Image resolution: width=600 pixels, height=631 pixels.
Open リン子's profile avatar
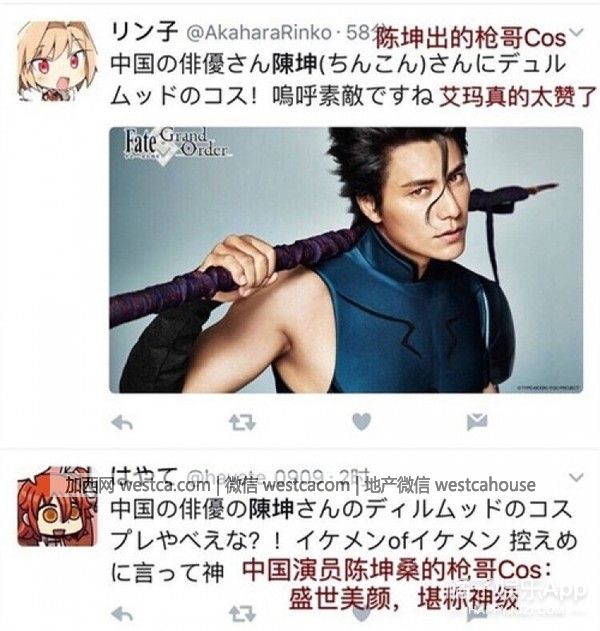57,61
